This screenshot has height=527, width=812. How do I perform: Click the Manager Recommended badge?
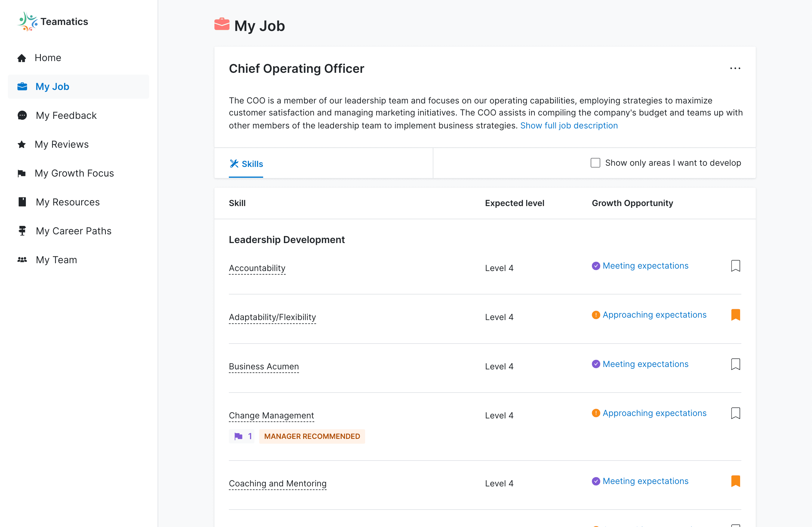click(312, 436)
